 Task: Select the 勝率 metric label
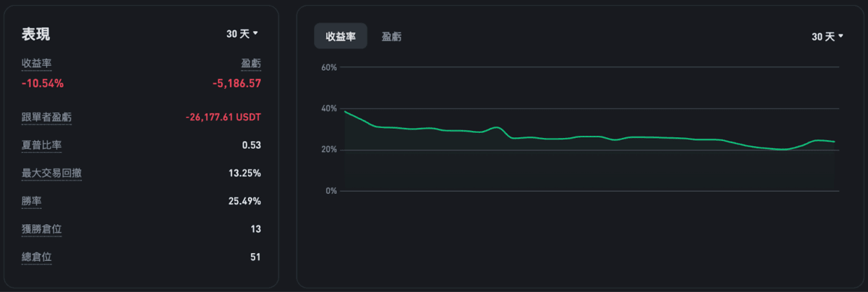[32, 201]
